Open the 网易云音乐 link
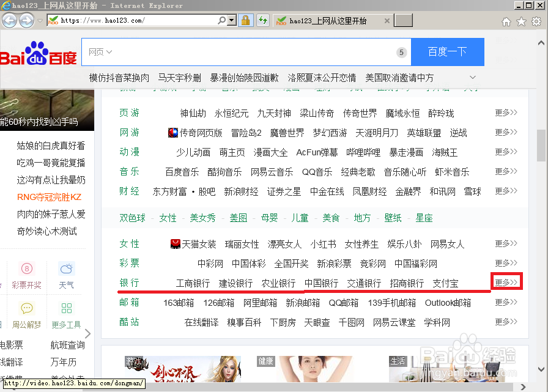The width and height of the screenshot is (548, 392). (x=272, y=172)
